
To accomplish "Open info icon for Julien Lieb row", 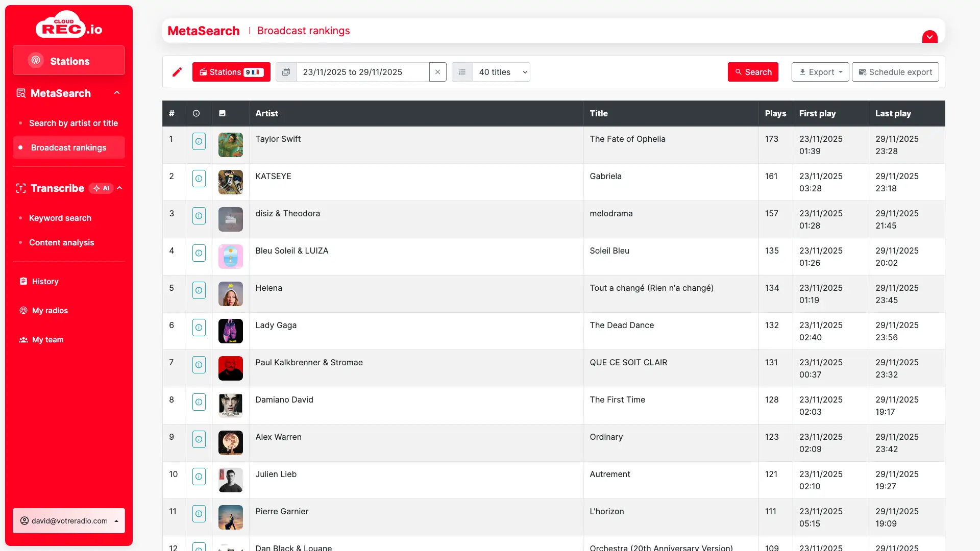I will pos(199,477).
